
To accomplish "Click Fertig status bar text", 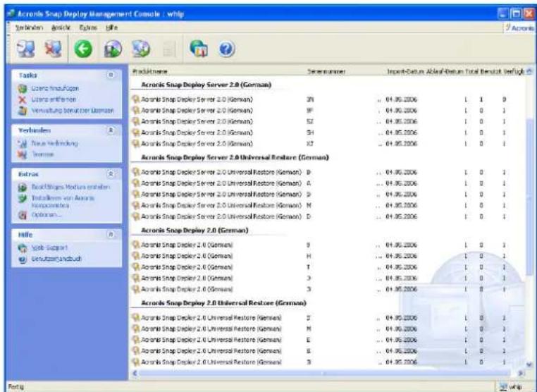I will pos(16,387).
